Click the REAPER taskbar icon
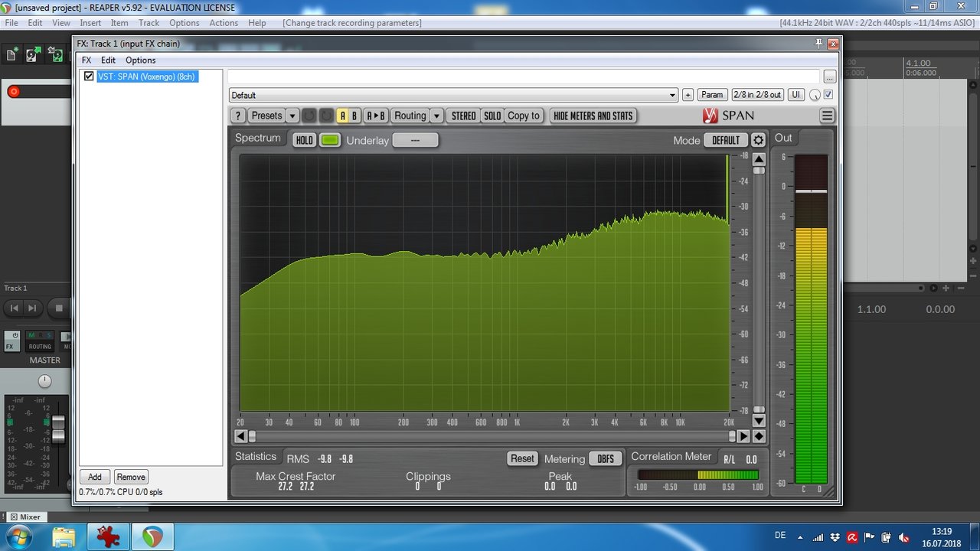The image size is (980, 551). click(152, 536)
